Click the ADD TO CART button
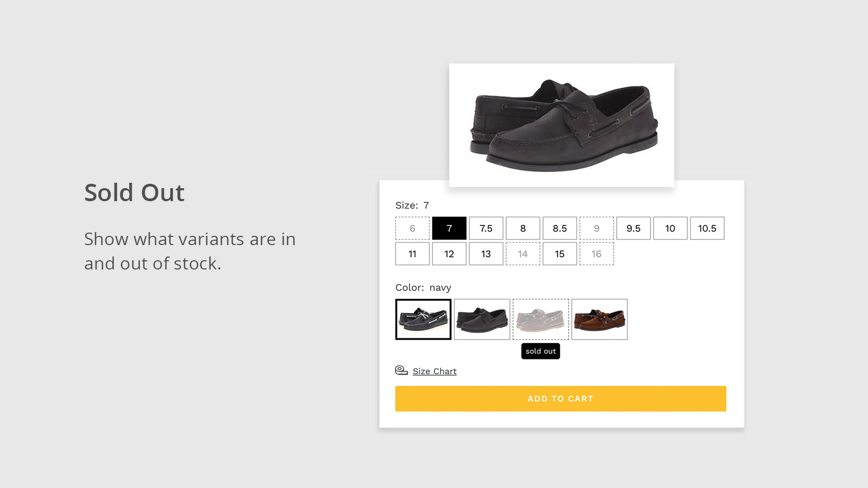 pyautogui.click(x=560, y=399)
